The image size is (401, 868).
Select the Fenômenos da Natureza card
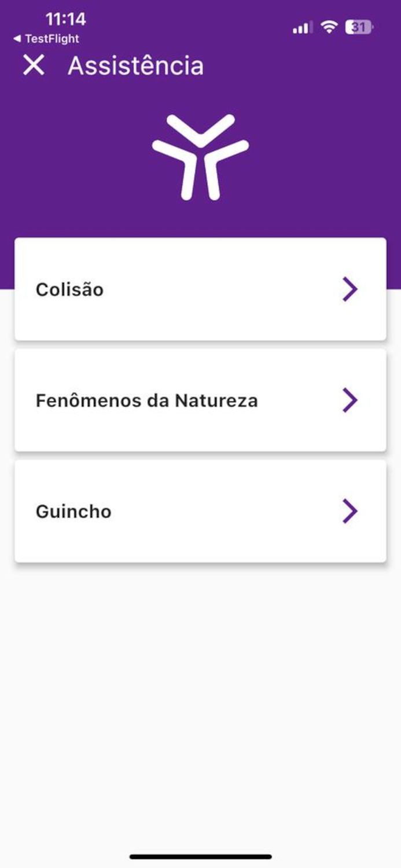pyautogui.click(x=200, y=399)
